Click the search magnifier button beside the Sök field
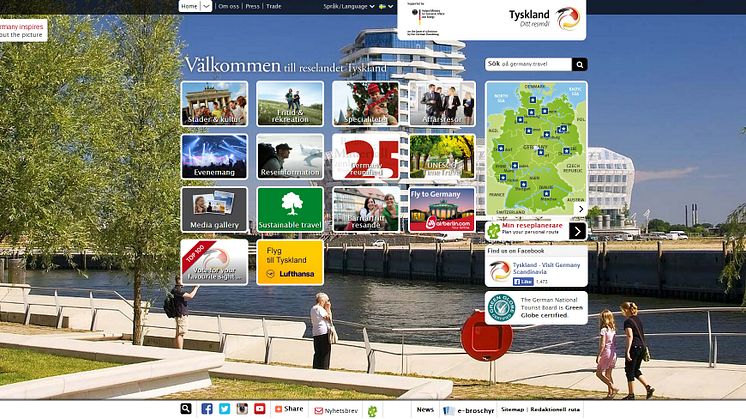 click(579, 64)
